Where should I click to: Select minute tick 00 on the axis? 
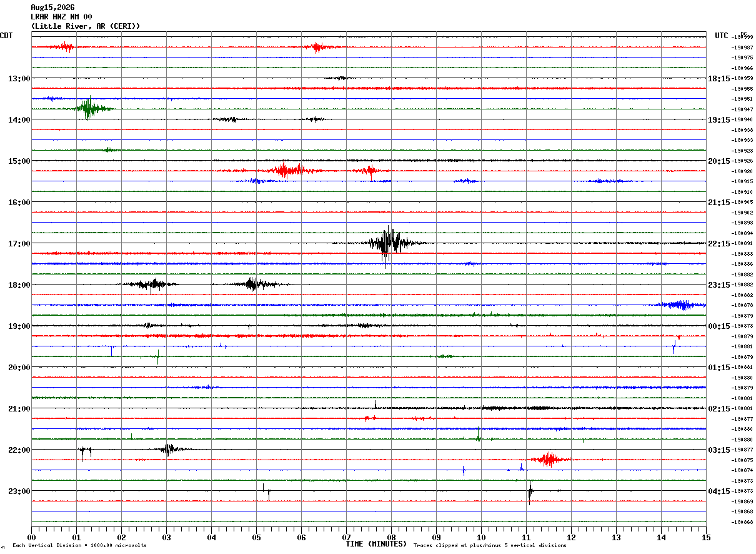(x=31, y=537)
